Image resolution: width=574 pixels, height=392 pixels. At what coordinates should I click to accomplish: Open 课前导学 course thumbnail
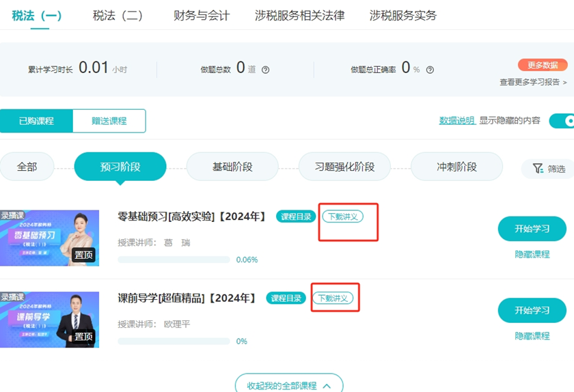[49, 320]
